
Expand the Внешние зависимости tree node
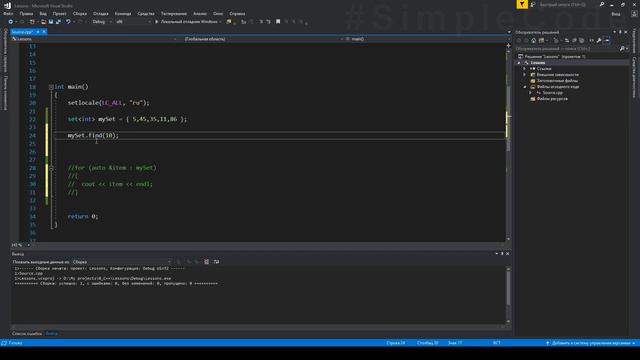pos(525,75)
